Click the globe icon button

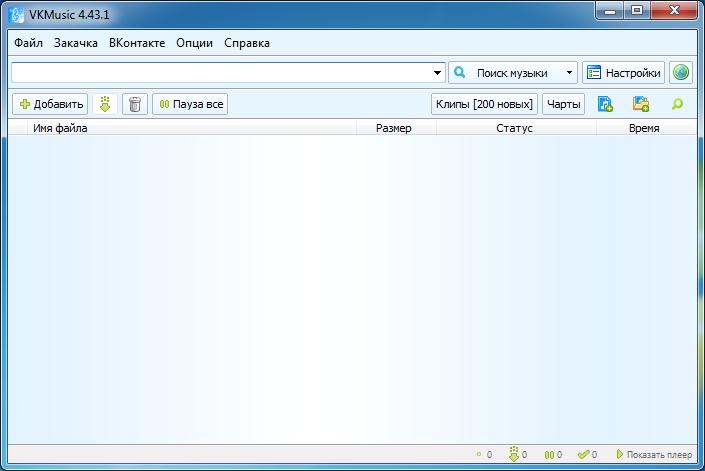[681, 73]
